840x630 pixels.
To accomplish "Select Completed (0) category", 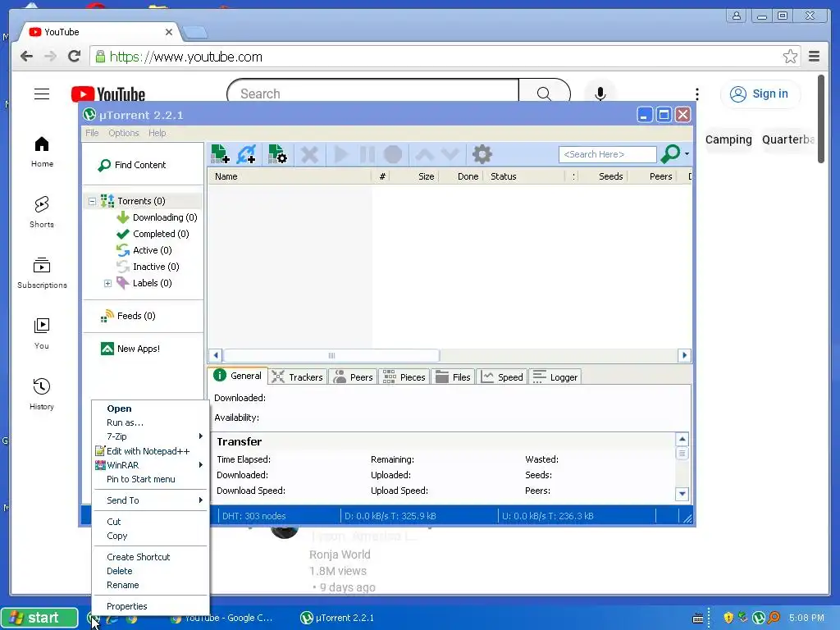I will click(x=153, y=234).
